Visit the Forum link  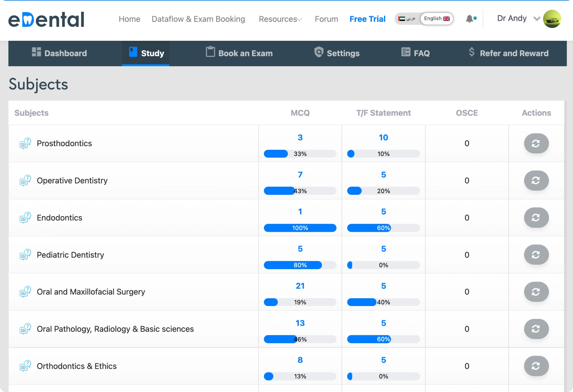point(326,19)
